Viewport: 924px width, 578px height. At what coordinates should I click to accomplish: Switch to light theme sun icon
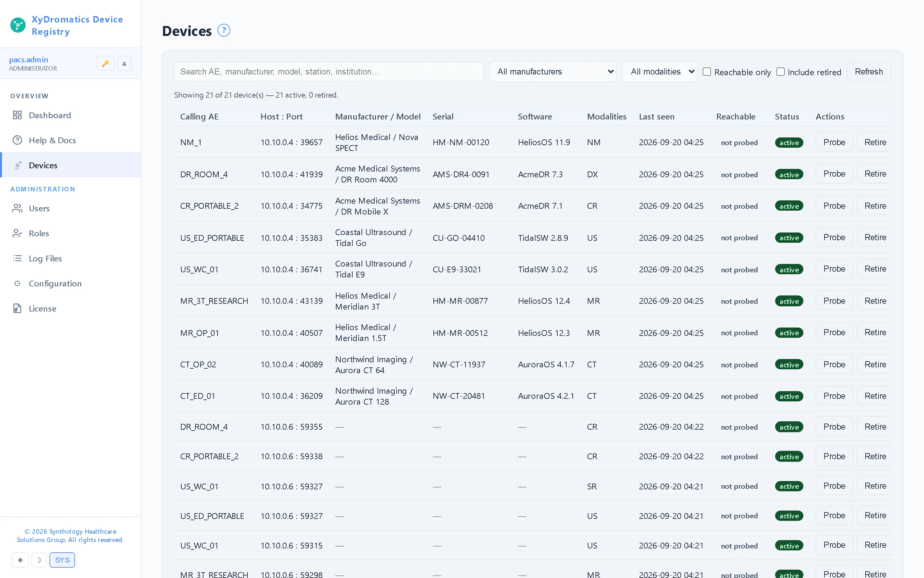pyautogui.click(x=20, y=560)
